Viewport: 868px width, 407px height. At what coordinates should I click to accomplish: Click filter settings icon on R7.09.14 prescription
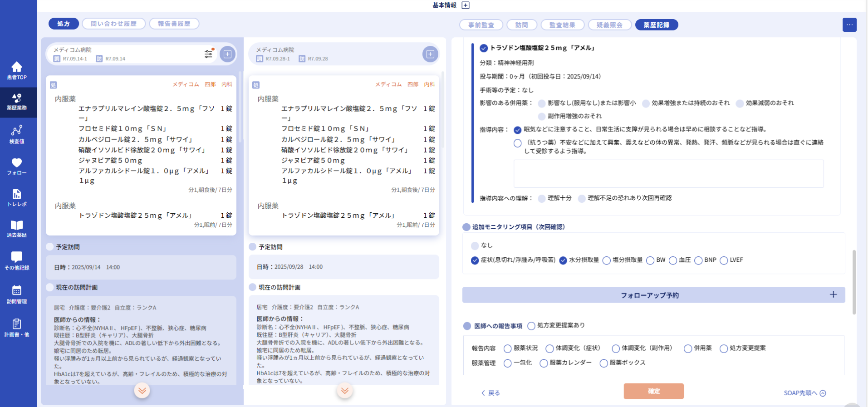click(208, 54)
